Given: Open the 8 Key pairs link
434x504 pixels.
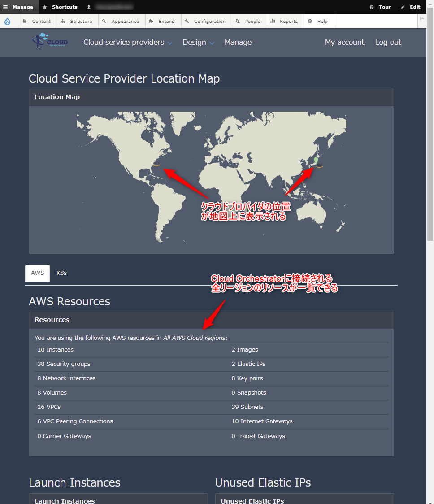Looking at the screenshot, I should [x=247, y=378].
